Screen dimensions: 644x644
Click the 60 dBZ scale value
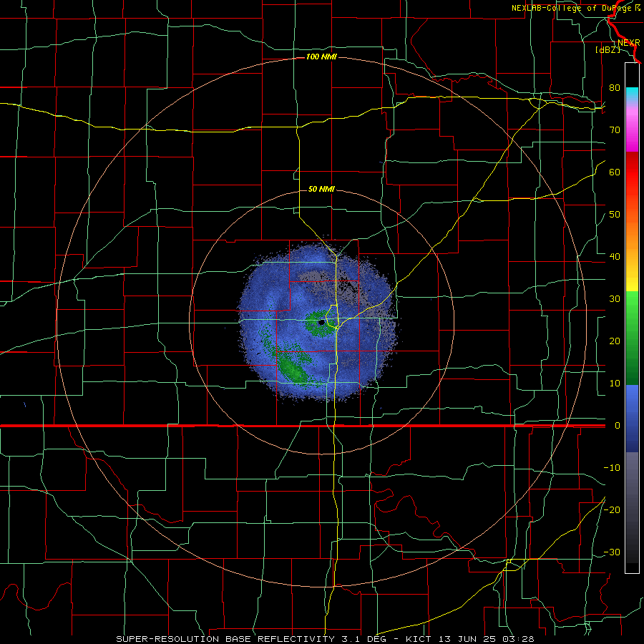point(615,172)
